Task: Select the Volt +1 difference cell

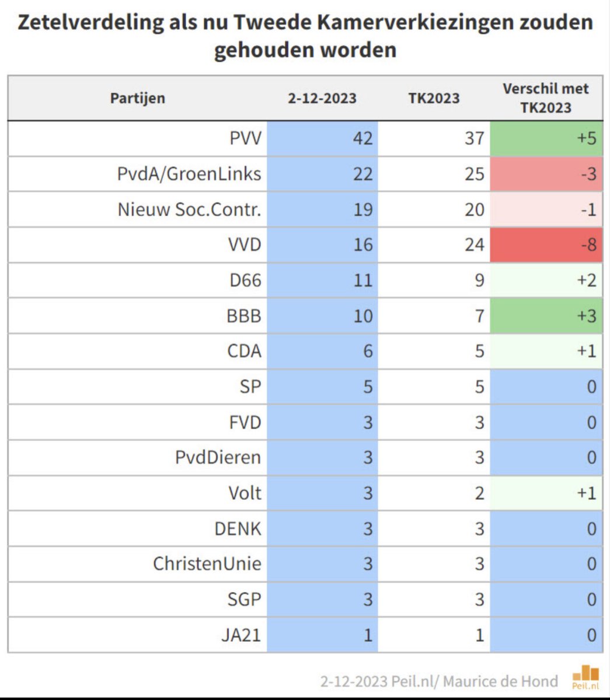Action: point(546,493)
